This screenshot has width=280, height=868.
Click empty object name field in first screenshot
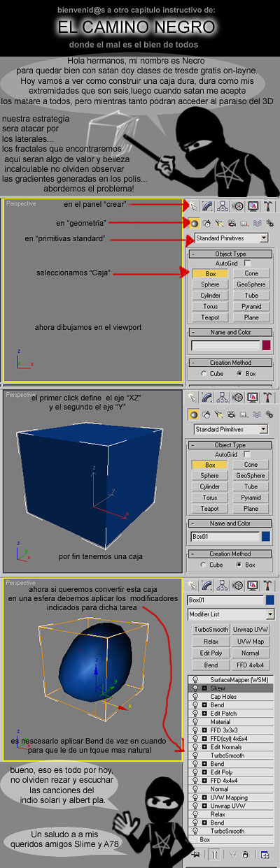225,345
